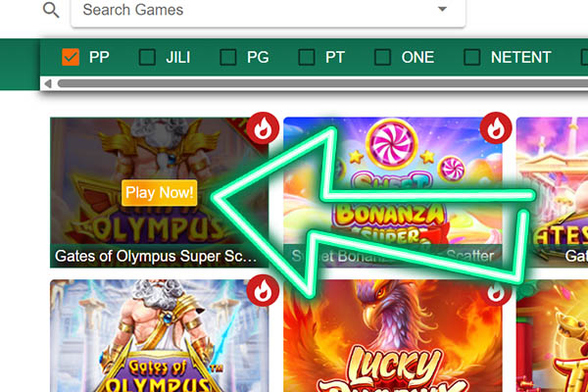Open the Gates of Olympus Super Sc... title

[156, 256]
